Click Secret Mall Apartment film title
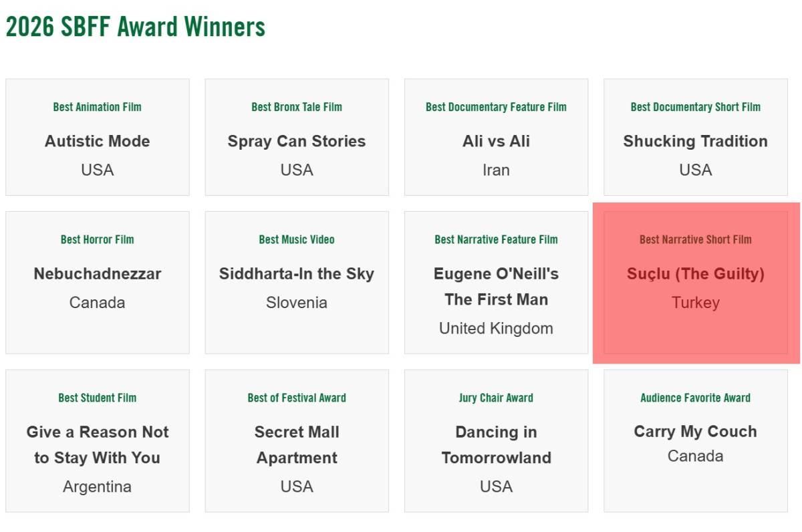802x532 pixels. [296, 444]
